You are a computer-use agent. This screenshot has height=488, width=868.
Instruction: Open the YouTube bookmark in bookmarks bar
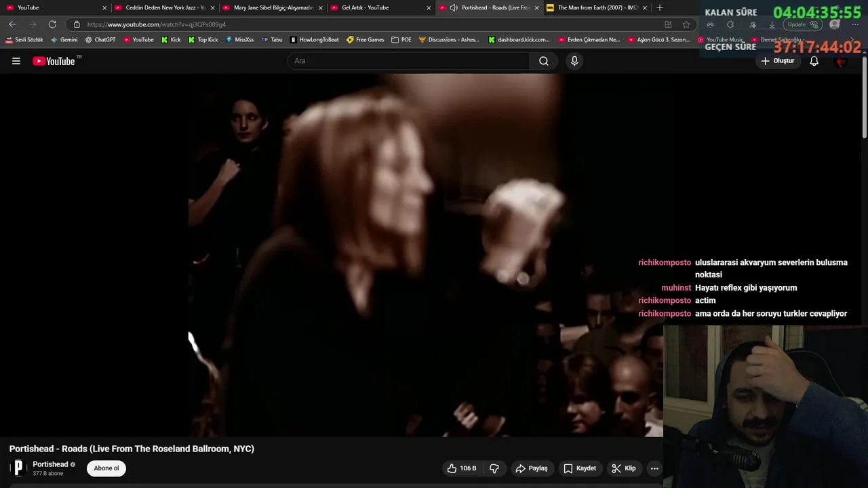pos(138,39)
